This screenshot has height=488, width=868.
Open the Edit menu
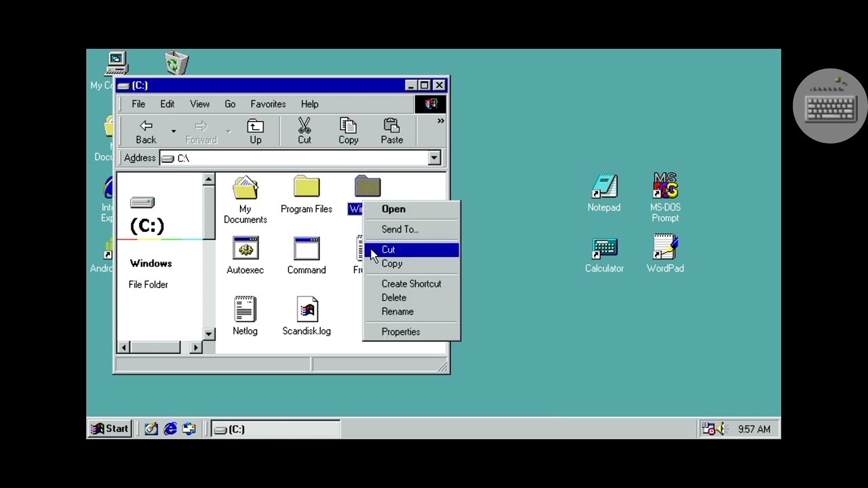click(x=167, y=104)
